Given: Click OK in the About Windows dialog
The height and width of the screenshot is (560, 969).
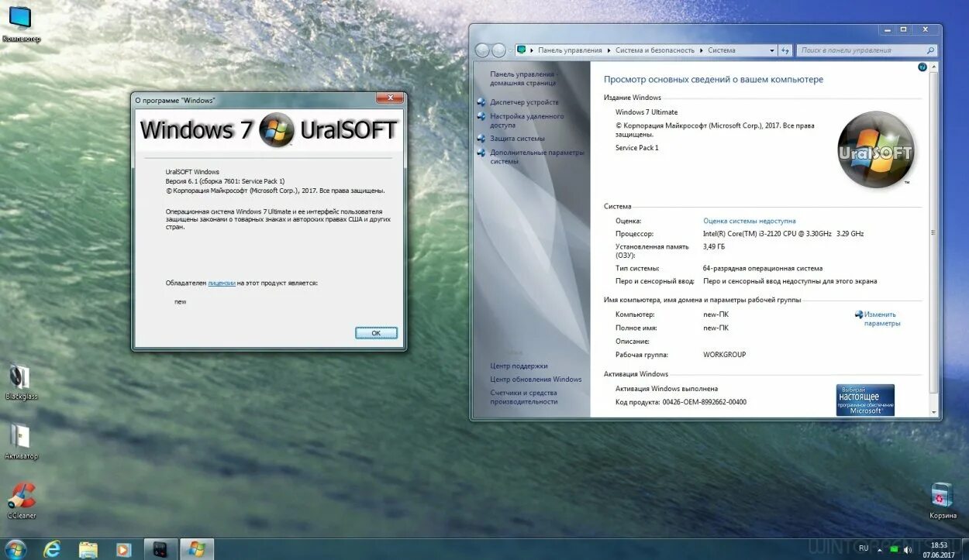Looking at the screenshot, I should (376, 333).
